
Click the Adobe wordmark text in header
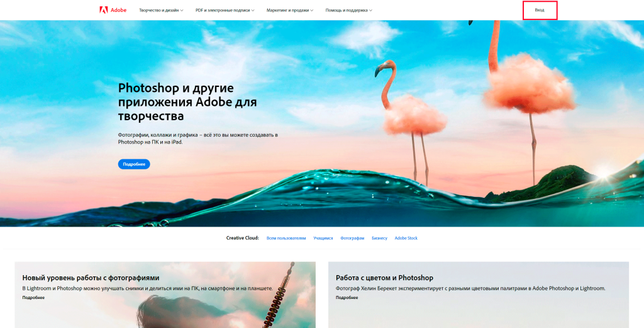pyautogui.click(x=119, y=10)
